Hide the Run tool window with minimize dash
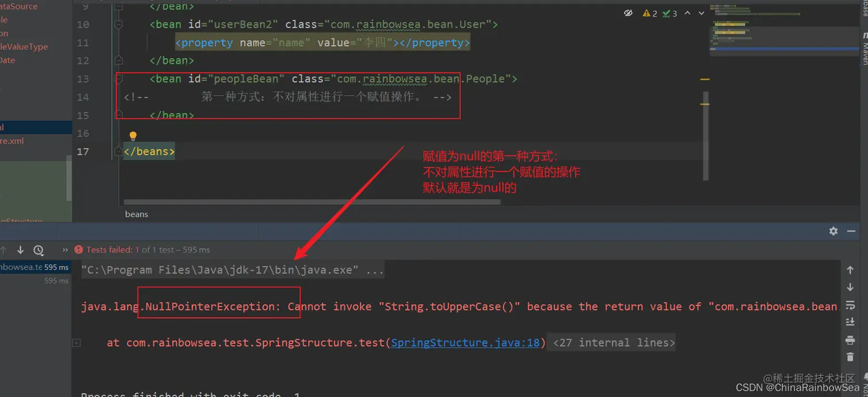This screenshot has width=868, height=397. tap(851, 231)
